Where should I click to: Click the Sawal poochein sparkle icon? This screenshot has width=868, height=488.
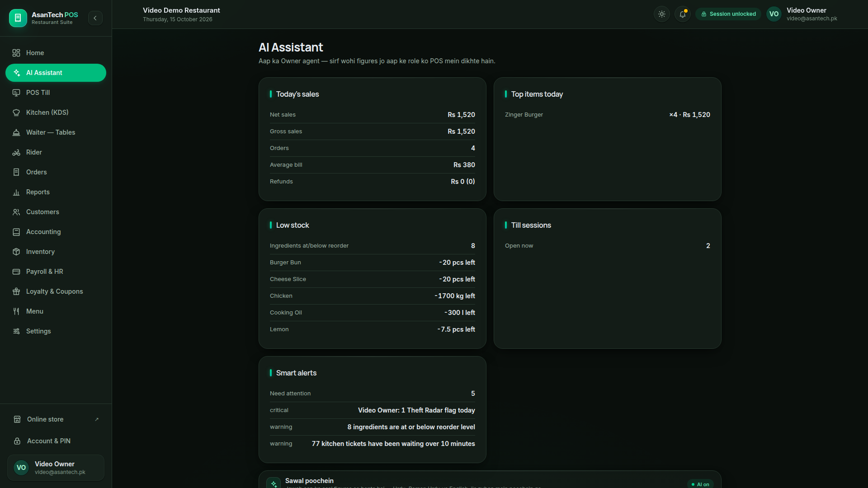pyautogui.click(x=274, y=483)
